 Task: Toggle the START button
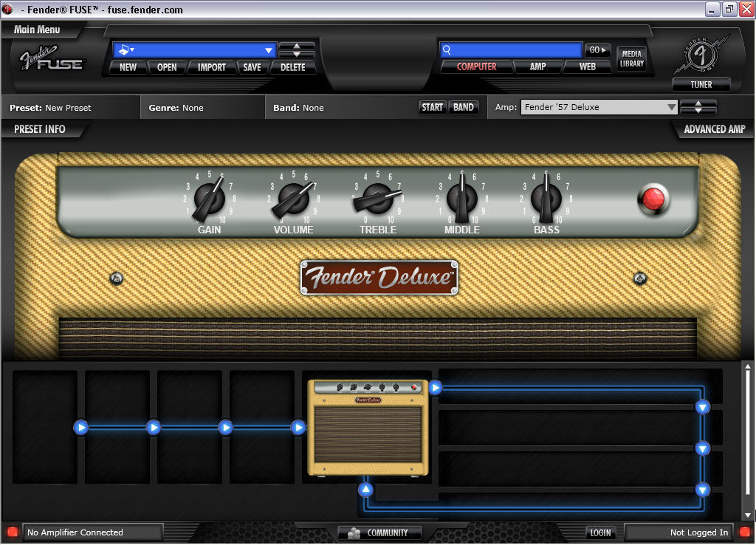(x=433, y=106)
